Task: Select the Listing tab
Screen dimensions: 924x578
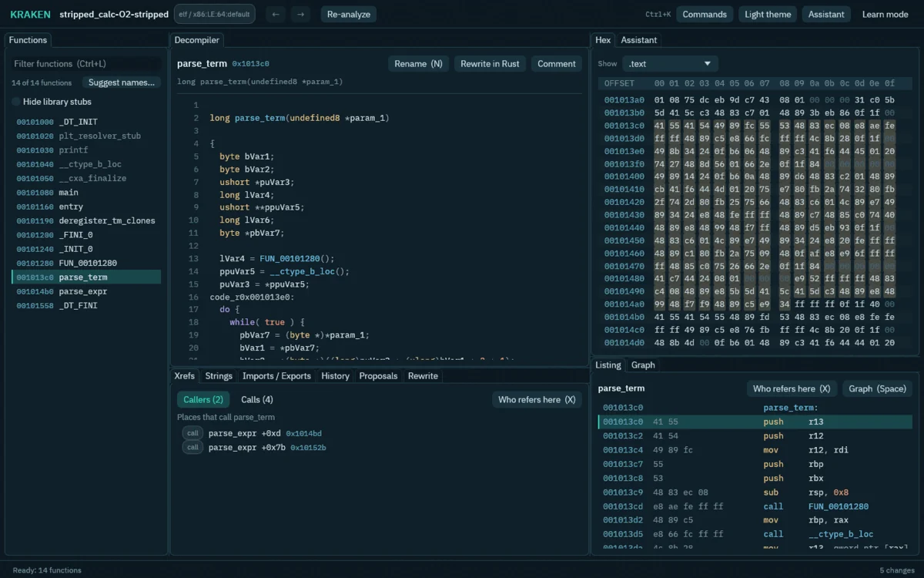Action: 608,365
